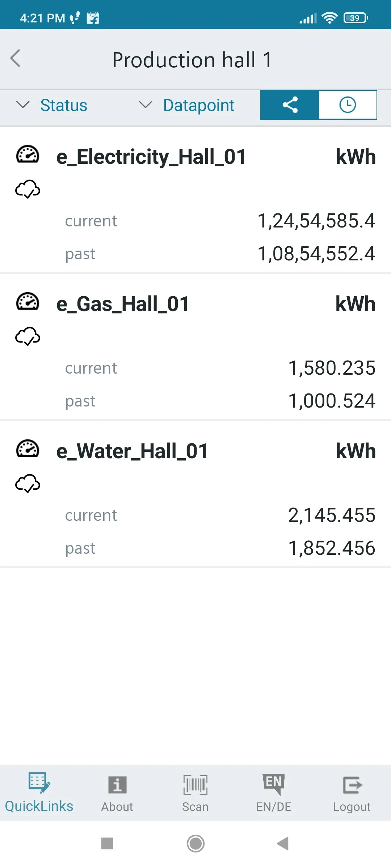Tap the cloud sync icon under e_Water_Hall_01
The image size is (391, 868).
click(x=28, y=483)
